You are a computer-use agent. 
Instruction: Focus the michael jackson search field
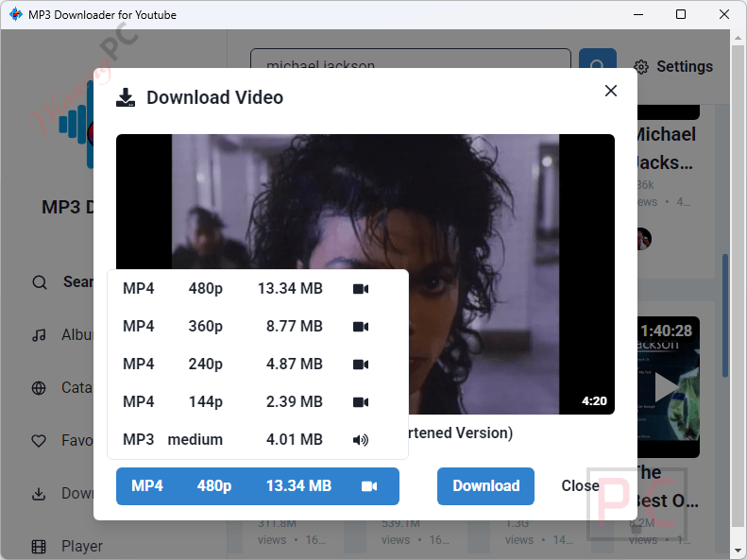tap(411, 59)
